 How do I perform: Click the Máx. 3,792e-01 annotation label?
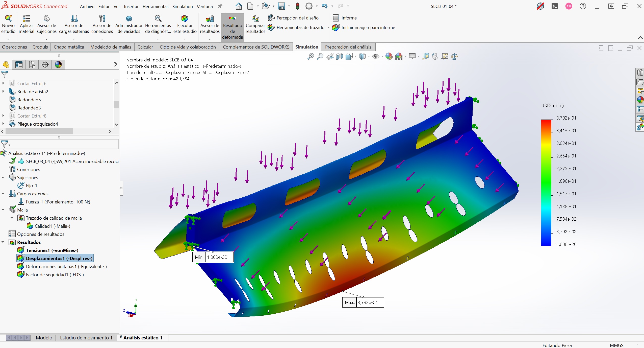tap(363, 302)
